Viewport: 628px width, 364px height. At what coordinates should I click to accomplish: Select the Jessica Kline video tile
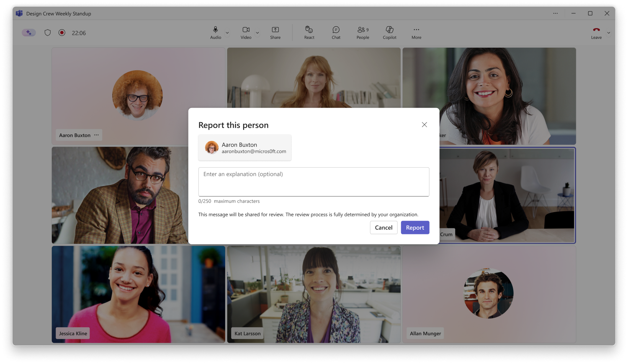139,295
